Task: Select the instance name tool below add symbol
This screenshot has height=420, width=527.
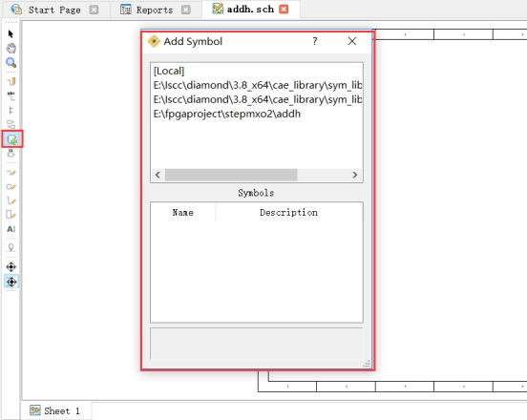Action: (x=11, y=154)
